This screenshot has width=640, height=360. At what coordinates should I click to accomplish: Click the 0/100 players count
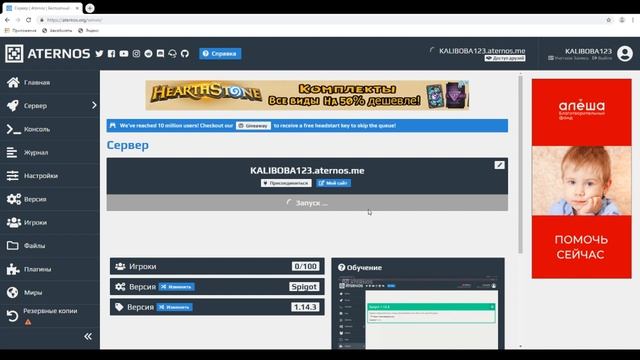click(305, 267)
